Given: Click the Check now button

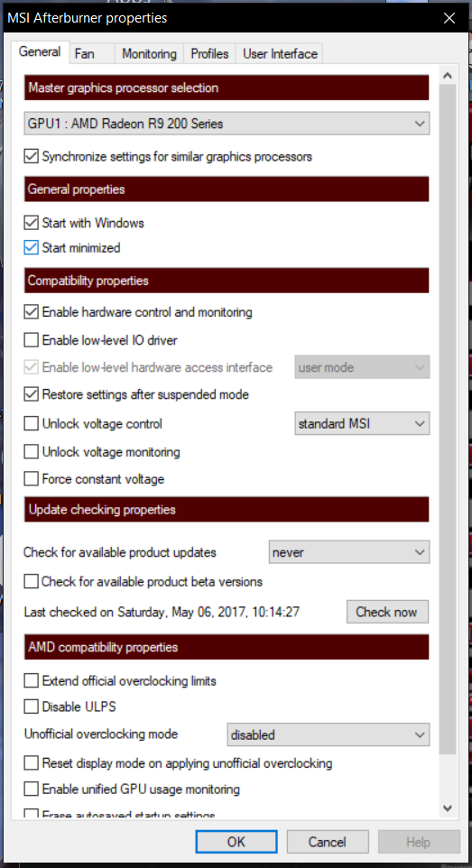Looking at the screenshot, I should tap(386, 612).
